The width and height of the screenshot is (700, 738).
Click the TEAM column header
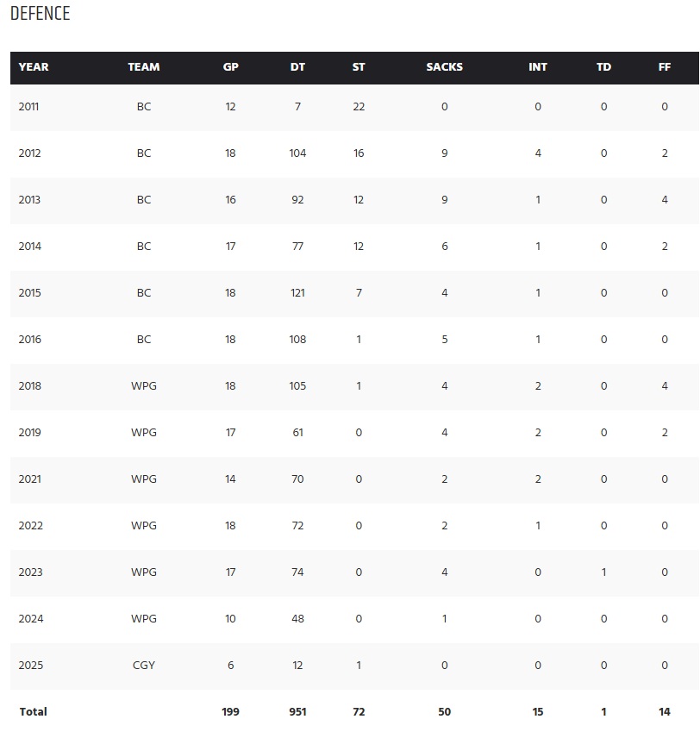[144, 67]
